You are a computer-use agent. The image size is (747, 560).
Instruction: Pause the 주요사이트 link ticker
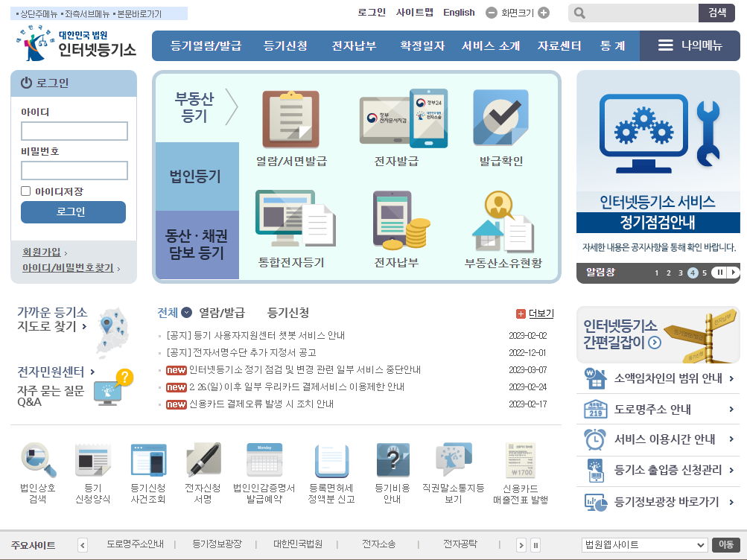click(535, 545)
